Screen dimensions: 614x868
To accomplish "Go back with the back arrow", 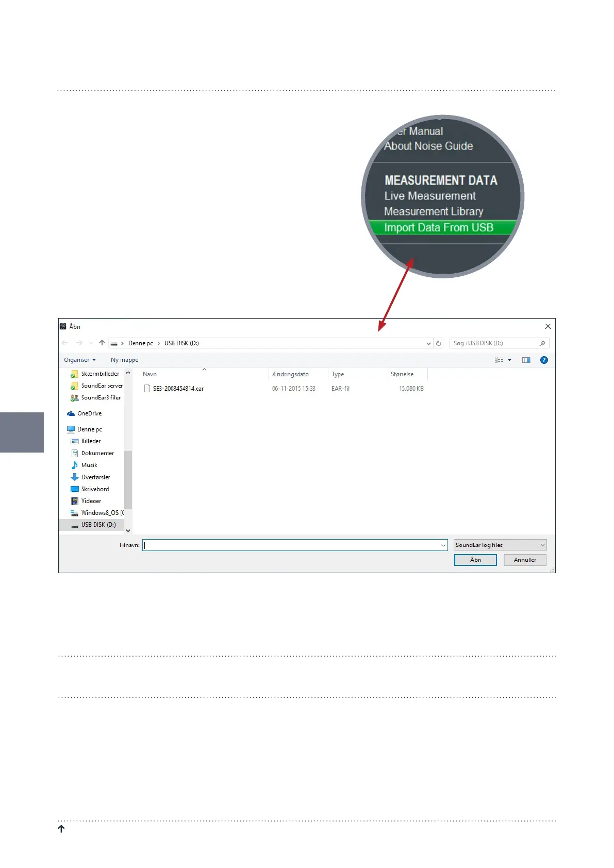I will point(65,343).
